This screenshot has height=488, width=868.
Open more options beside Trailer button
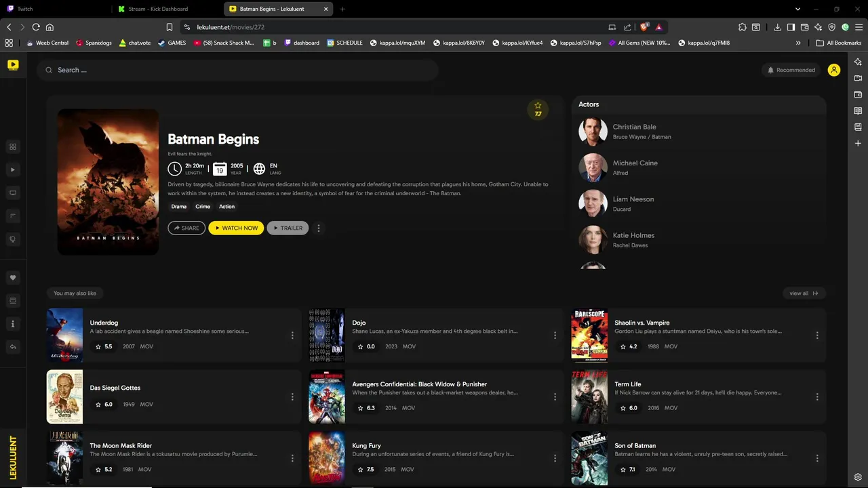[319, 228]
